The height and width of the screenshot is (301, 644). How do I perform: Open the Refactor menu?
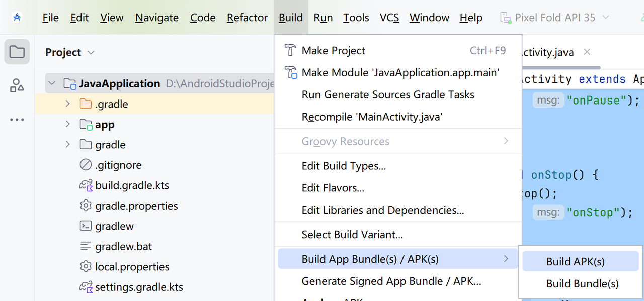(x=247, y=18)
